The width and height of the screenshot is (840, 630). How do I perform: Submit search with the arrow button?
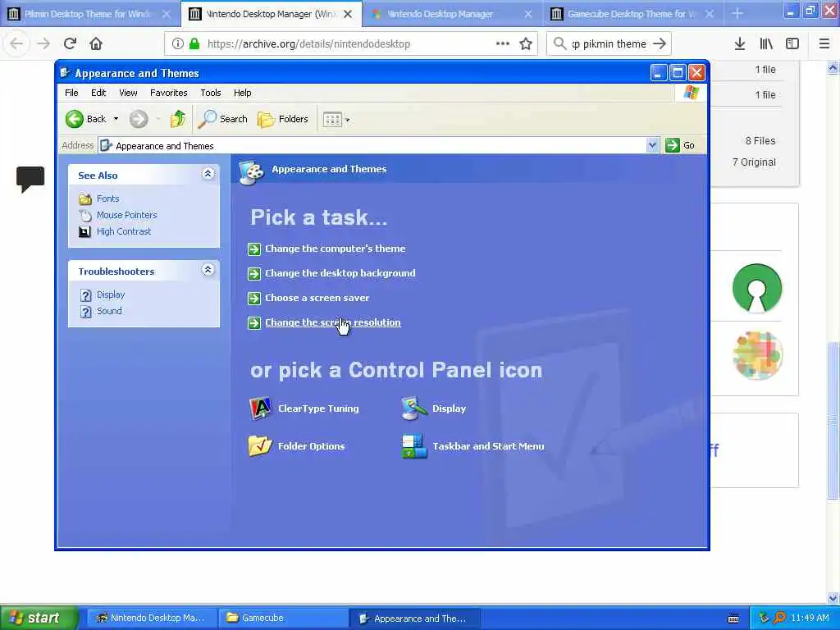pyautogui.click(x=660, y=43)
